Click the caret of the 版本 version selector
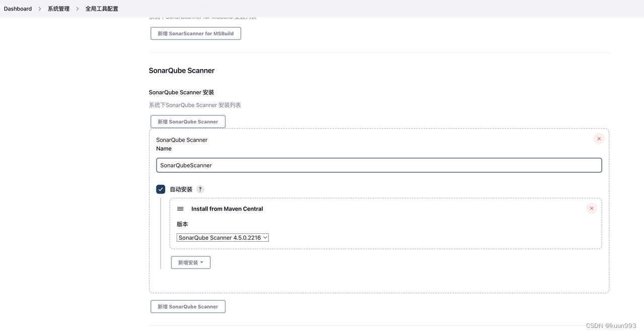 [x=265, y=237]
